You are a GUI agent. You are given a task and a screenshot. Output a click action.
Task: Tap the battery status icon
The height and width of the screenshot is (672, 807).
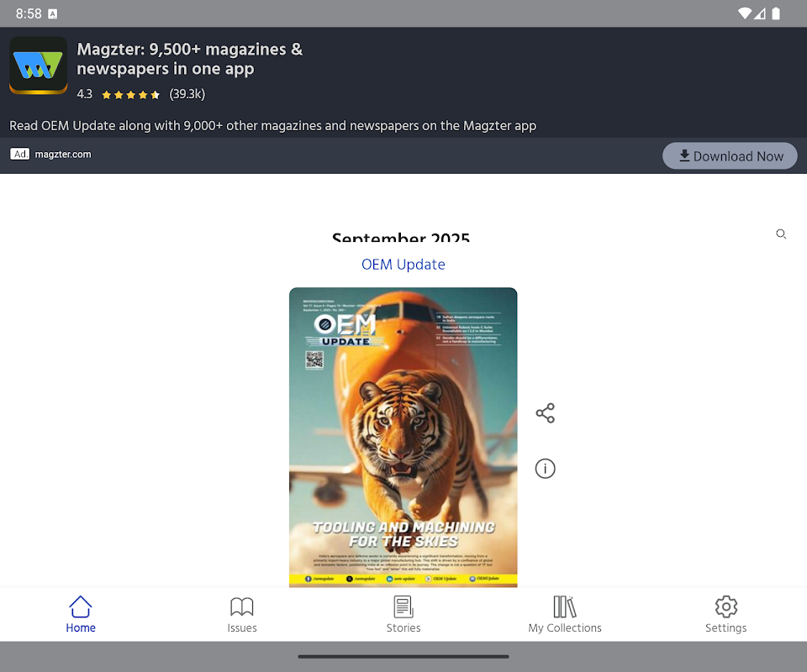[x=776, y=13]
